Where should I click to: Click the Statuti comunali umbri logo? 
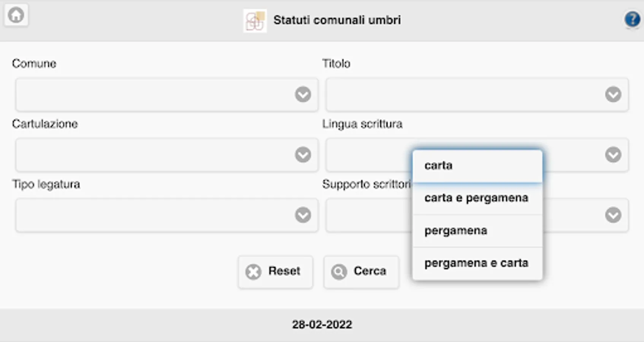(255, 21)
